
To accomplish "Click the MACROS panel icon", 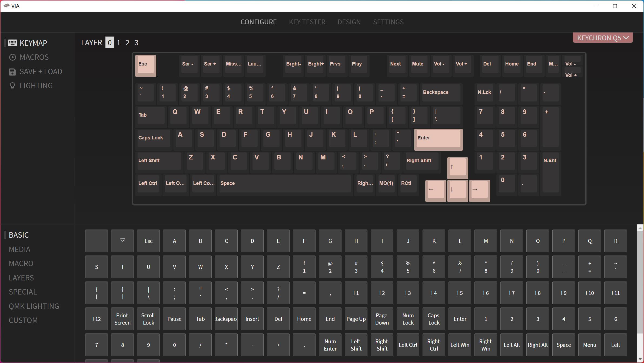I will tap(12, 57).
